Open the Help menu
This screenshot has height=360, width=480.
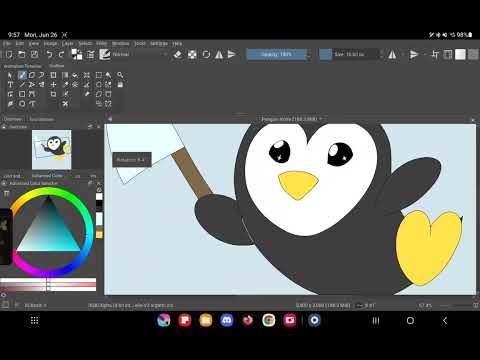click(177, 44)
